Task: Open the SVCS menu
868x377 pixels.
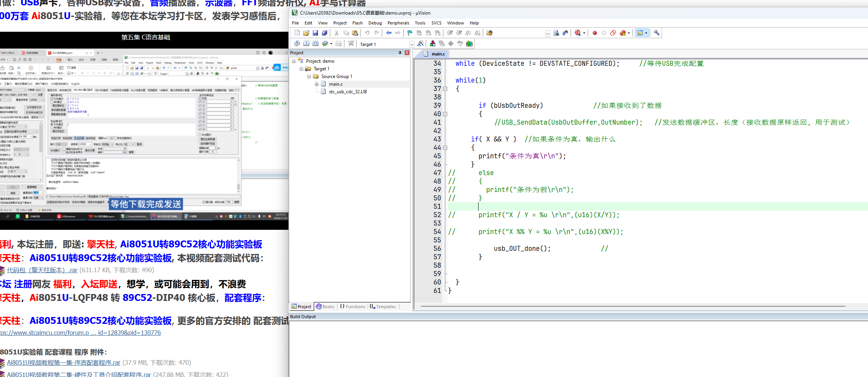Action: tap(436, 23)
